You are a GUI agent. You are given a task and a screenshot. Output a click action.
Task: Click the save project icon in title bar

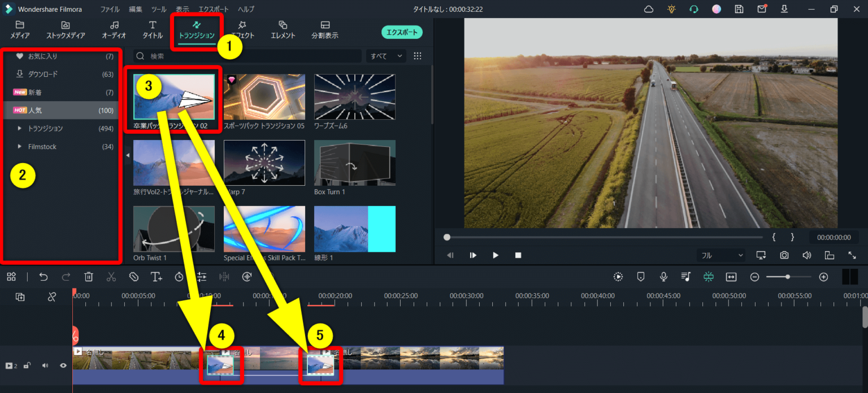coord(739,9)
